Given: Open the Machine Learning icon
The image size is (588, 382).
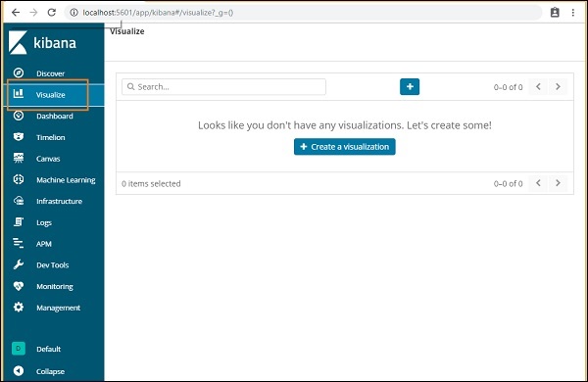Looking at the screenshot, I should coord(19,179).
